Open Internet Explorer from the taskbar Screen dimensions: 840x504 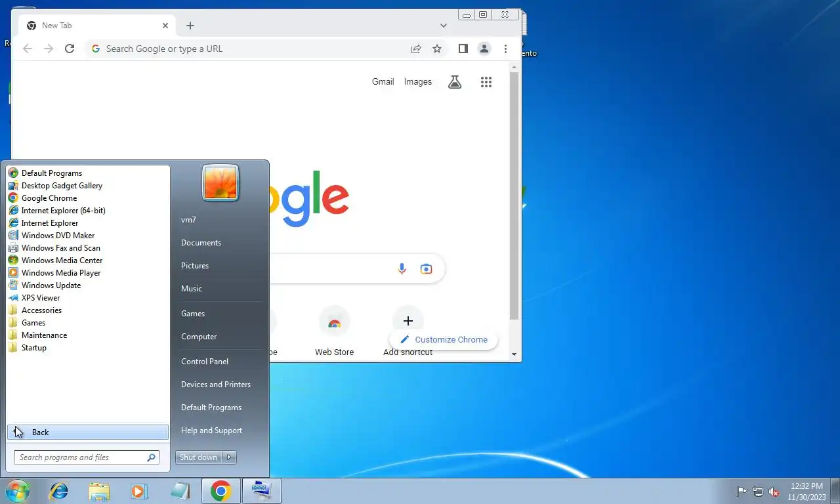[59, 491]
